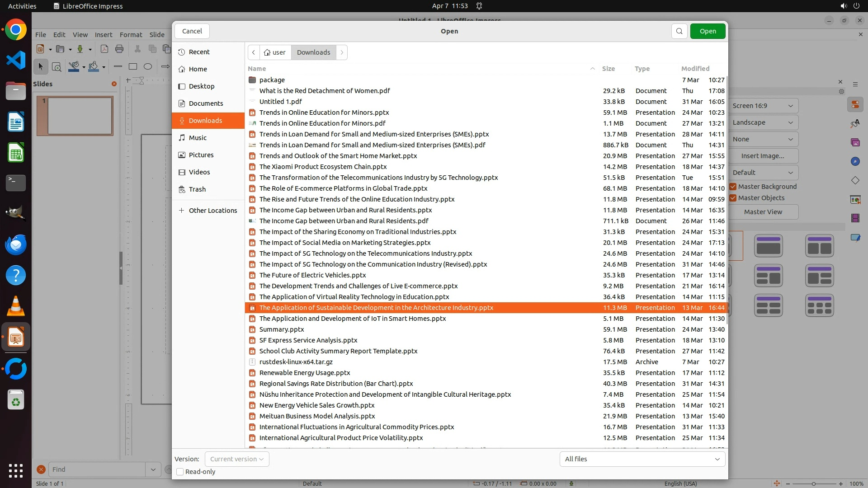The image size is (868, 488).
Task: Open the Insert menu
Action: pos(103,35)
